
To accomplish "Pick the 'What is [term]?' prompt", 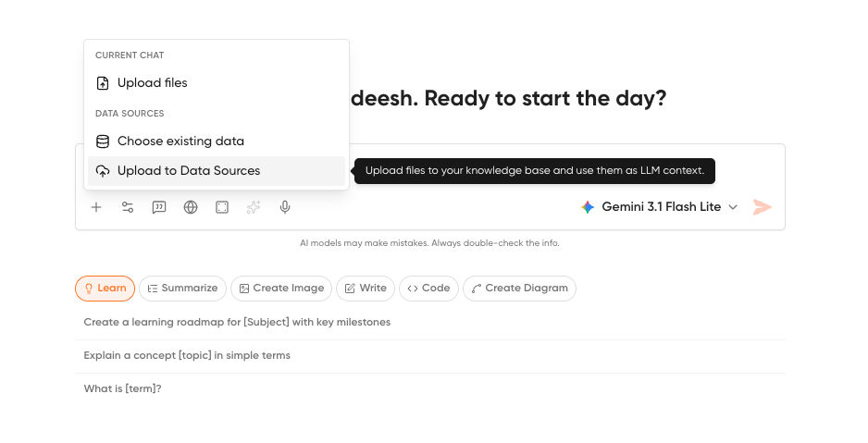I will click(x=430, y=388).
